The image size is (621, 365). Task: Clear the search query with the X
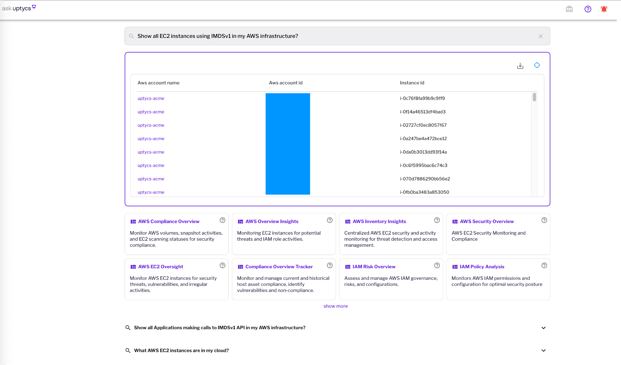coord(541,36)
